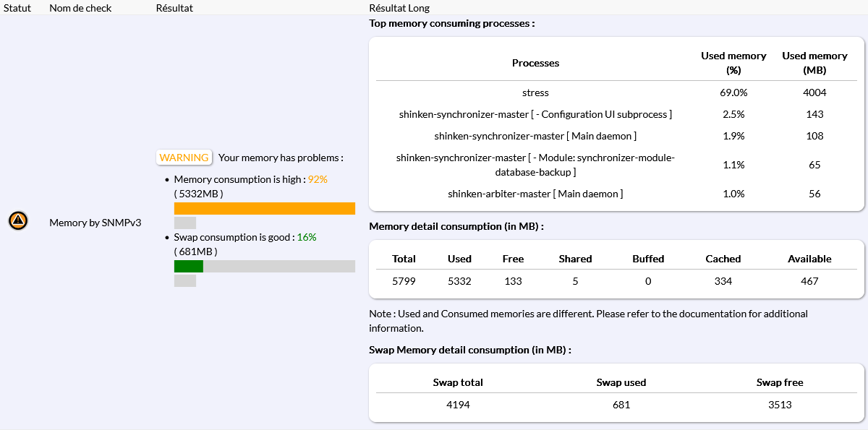Click the WARNING status badge
This screenshot has width=868, height=430.
point(184,158)
